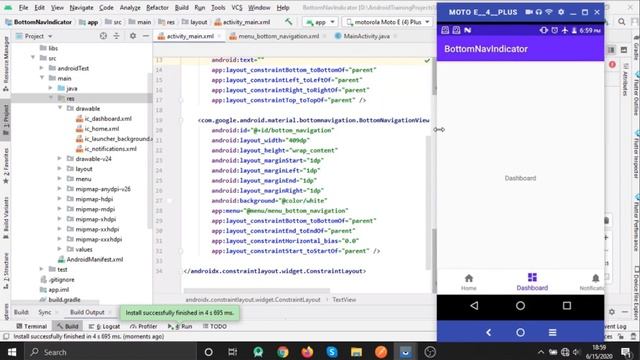640x360 pixels.
Task: Open Project panel settings gear
Action: pyautogui.click(x=133, y=36)
